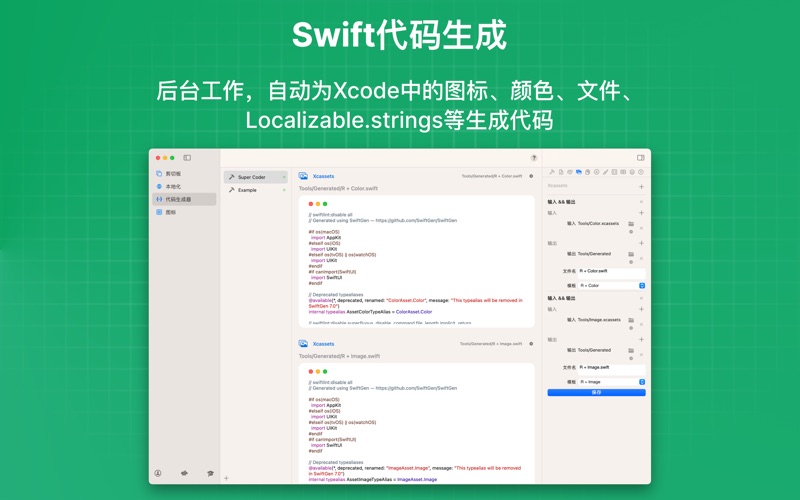Click the graduation cap icon in sidebar
Viewport: 800px width, 500px height.
tap(210, 473)
